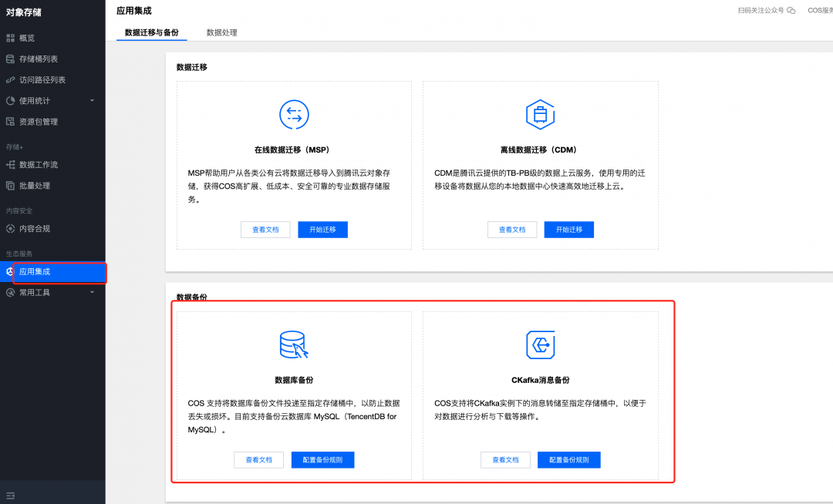Click the 扫码关注公众号 link
The width and height of the screenshot is (833, 504).
pyautogui.click(x=760, y=11)
